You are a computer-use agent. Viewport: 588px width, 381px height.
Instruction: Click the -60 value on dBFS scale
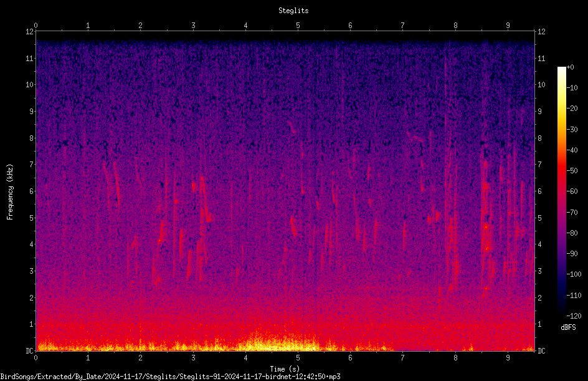(572, 191)
